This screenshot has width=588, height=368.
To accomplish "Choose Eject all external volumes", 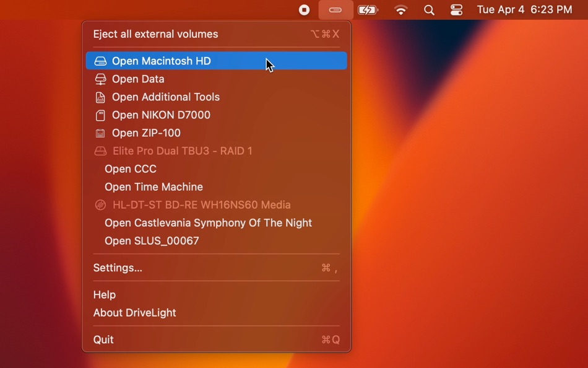I will (x=217, y=34).
